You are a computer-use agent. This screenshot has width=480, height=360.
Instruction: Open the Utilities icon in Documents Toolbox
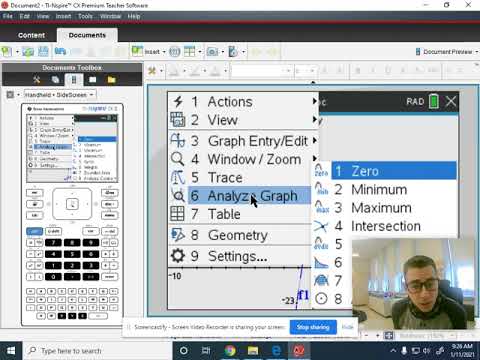coord(93,80)
